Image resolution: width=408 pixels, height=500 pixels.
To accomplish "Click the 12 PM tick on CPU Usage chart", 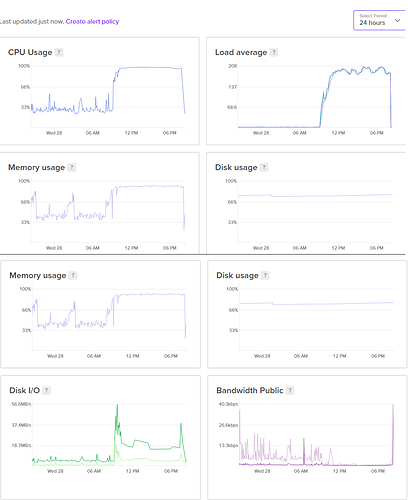I will point(131,133).
